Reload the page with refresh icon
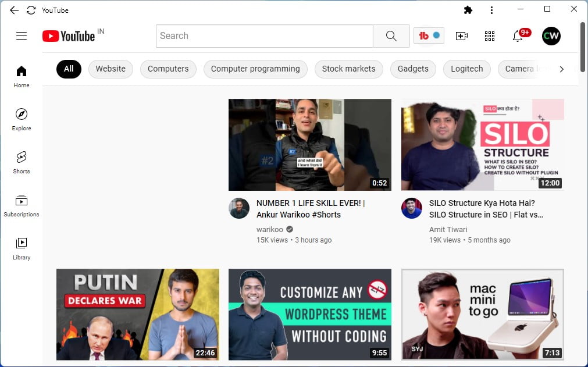The image size is (588, 367). [x=31, y=10]
